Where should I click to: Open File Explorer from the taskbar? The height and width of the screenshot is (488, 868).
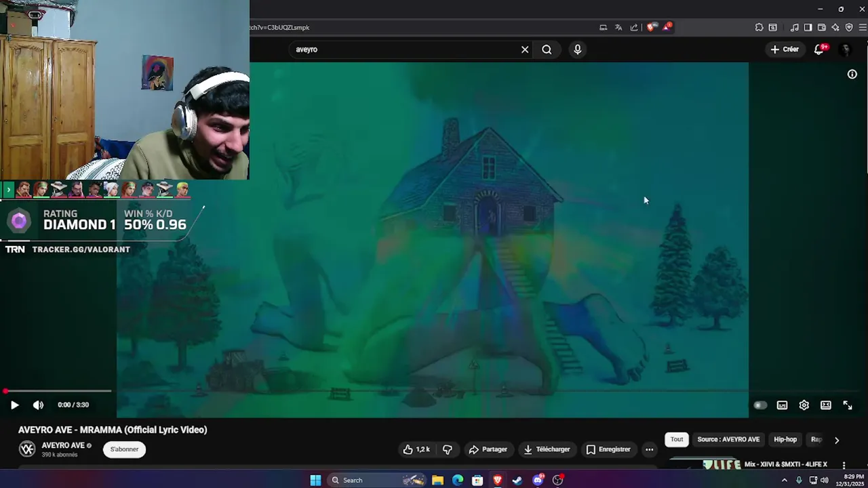point(437,480)
